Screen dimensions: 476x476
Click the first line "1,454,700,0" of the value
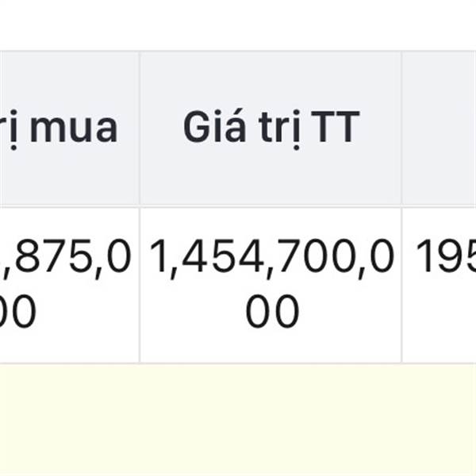[272, 259]
